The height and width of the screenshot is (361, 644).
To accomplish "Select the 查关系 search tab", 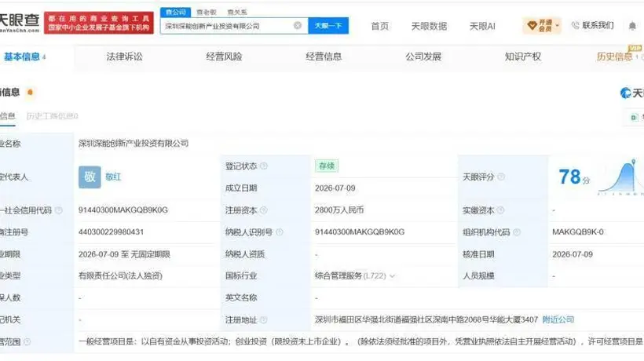I will [x=237, y=13].
